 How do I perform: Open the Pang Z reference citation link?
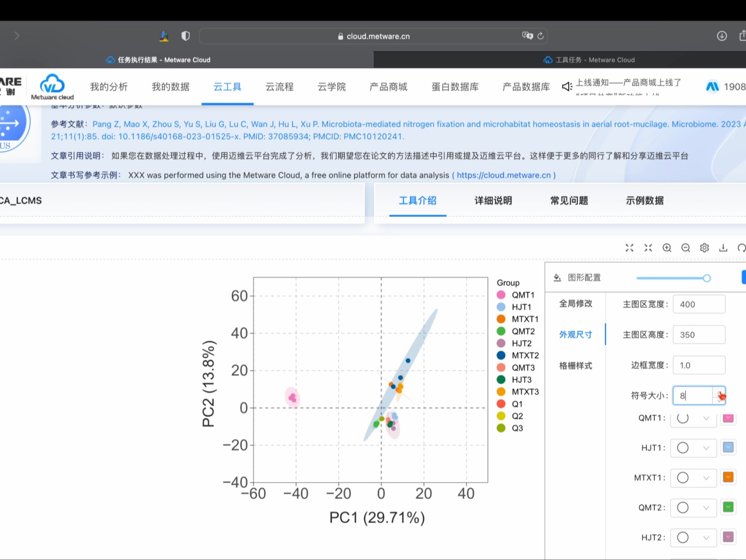[398, 130]
